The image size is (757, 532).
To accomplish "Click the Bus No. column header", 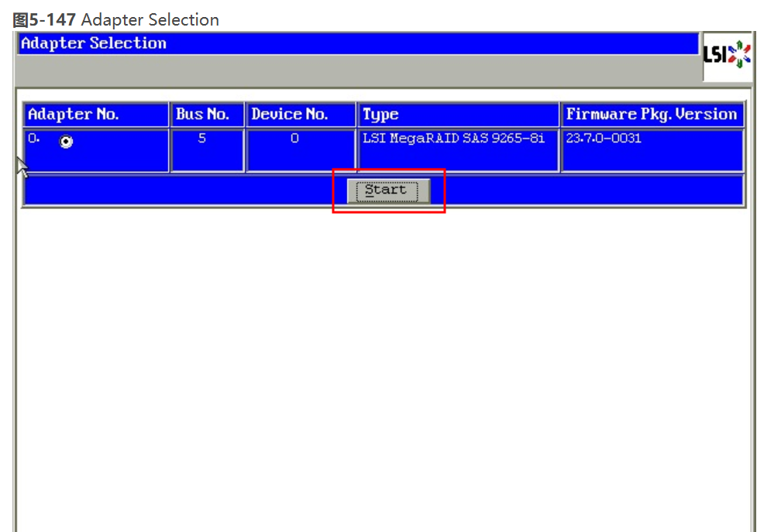I will tap(202, 115).
